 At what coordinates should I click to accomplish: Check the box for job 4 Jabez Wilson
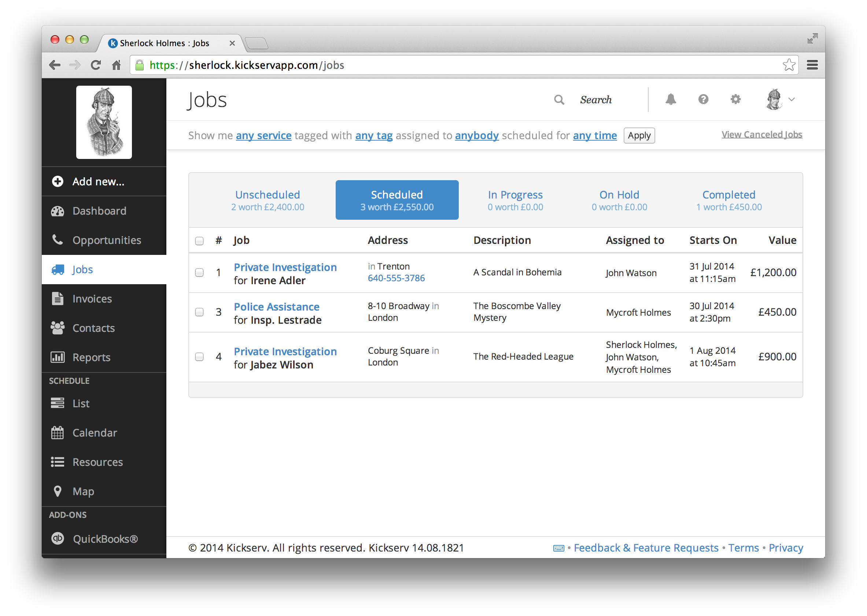[x=199, y=357]
